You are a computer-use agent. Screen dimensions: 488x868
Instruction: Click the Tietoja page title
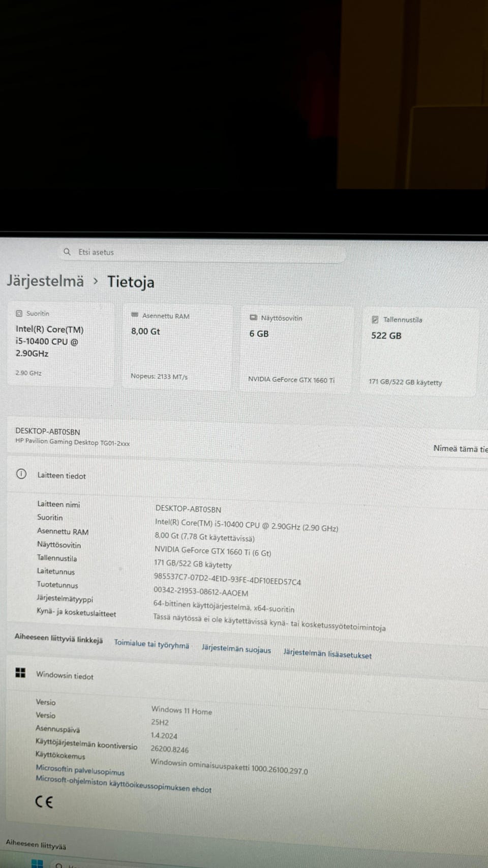click(x=131, y=282)
